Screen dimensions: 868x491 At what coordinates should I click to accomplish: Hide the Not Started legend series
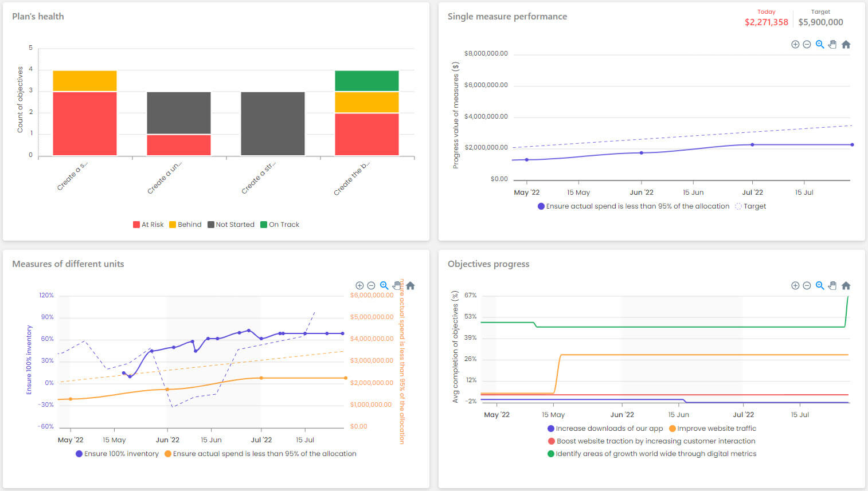click(231, 225)
